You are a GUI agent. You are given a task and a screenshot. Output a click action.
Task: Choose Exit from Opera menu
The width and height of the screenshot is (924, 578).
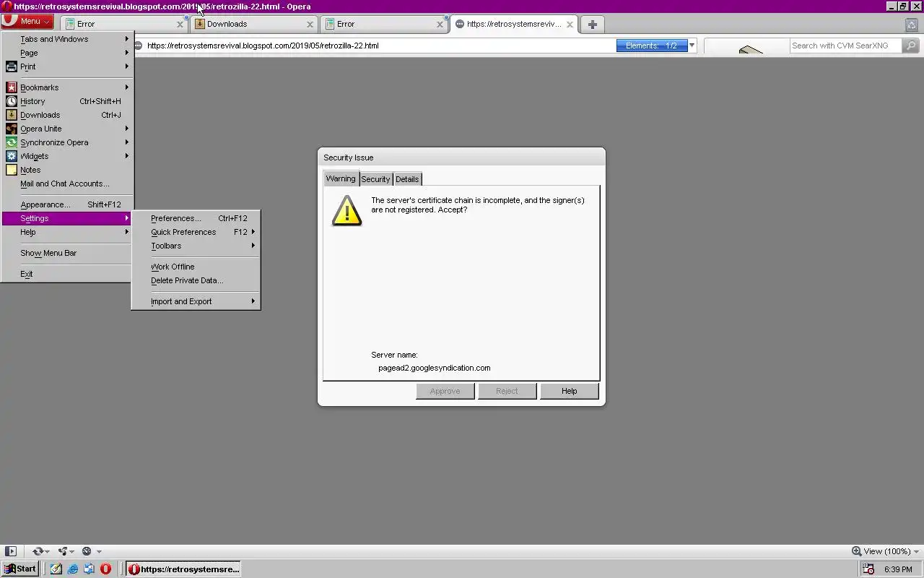[x=66, y=274]
